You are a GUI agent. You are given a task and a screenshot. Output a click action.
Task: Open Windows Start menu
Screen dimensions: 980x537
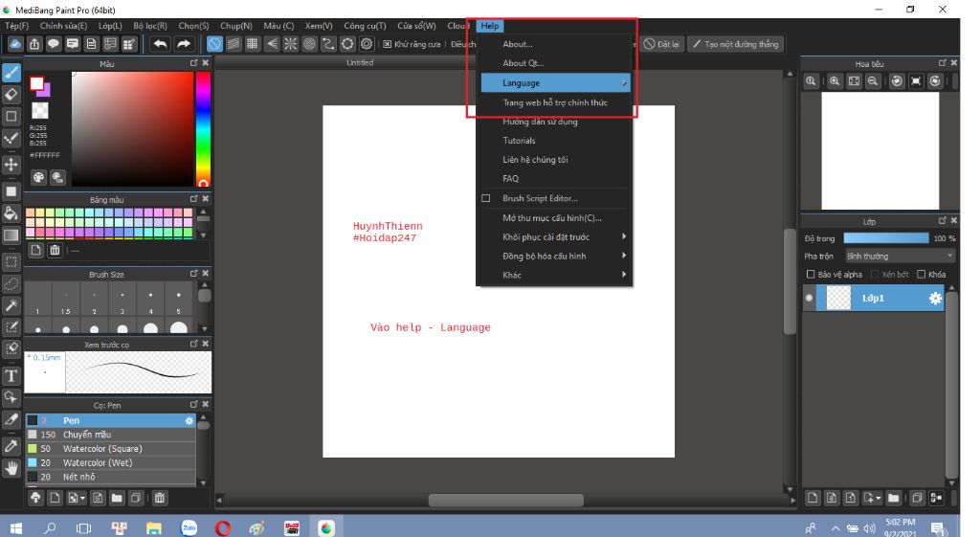point(16,528)
